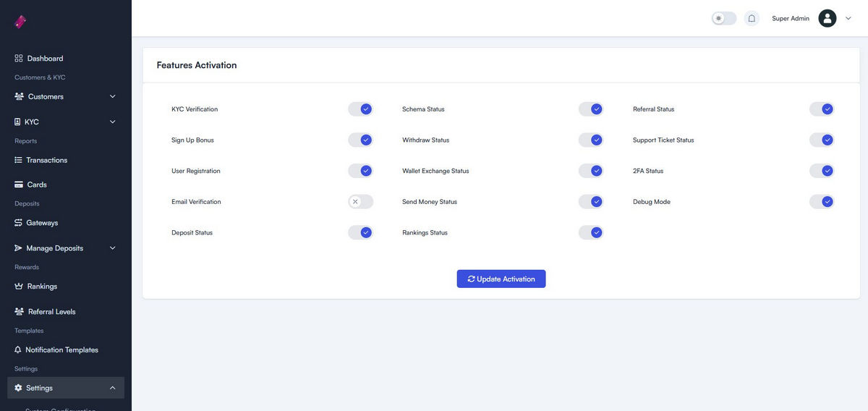Disable the Send Money Status toggle

[x=591, y=202]
